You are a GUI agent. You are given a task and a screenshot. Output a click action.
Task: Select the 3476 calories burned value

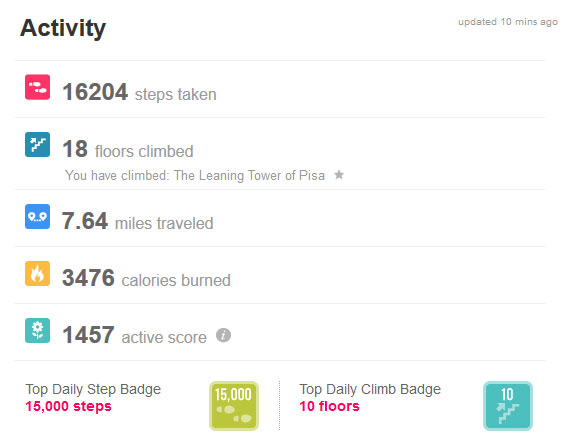[x=88, y=278]
